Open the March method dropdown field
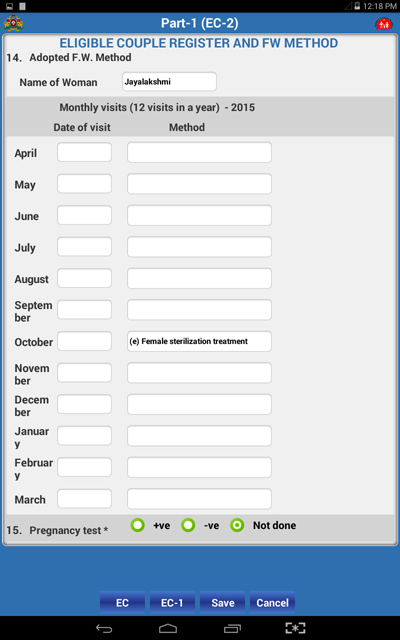 pyautogui.click(x=199, y=499)
